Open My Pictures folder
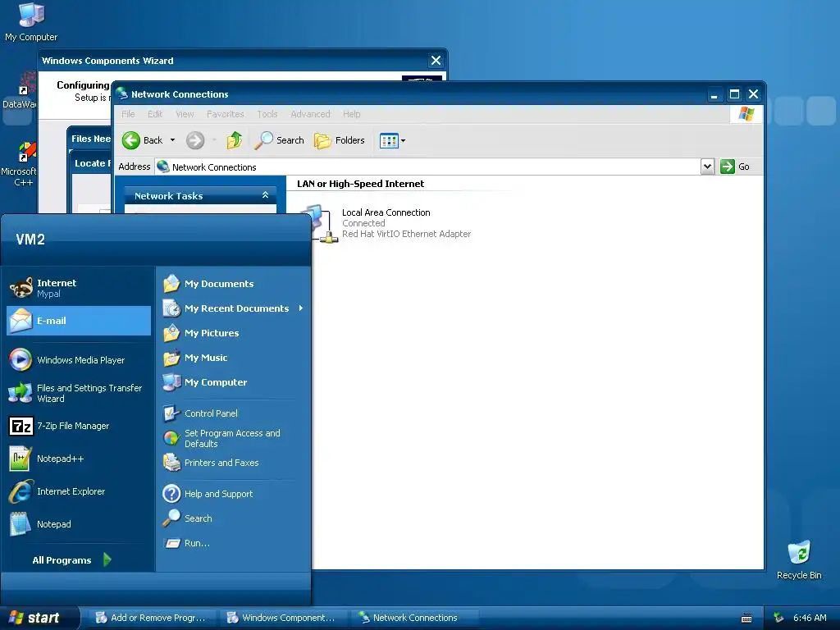Image resolution: width=840 pixels, height=630 pixels. tap(233, 333)
